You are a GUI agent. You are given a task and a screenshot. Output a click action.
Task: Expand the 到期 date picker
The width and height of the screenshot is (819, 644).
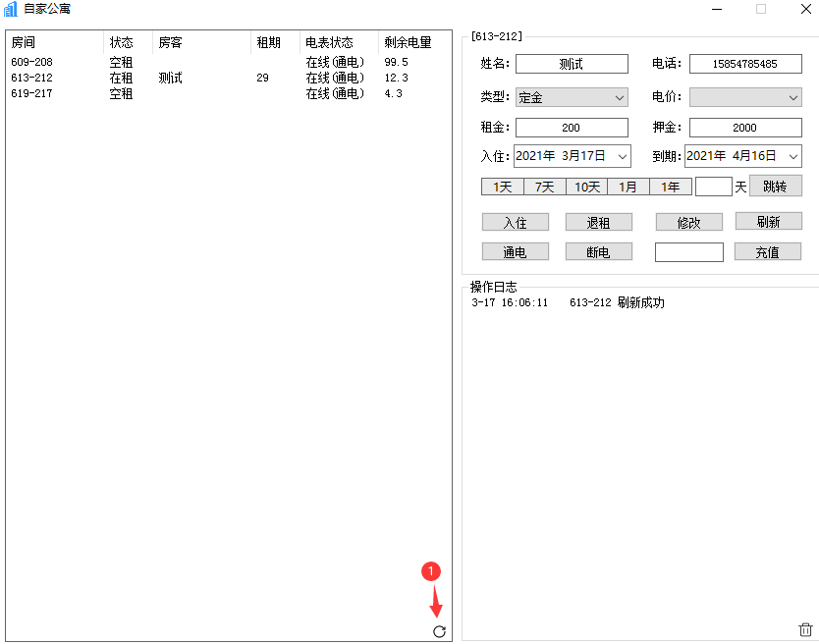[792, 156]
